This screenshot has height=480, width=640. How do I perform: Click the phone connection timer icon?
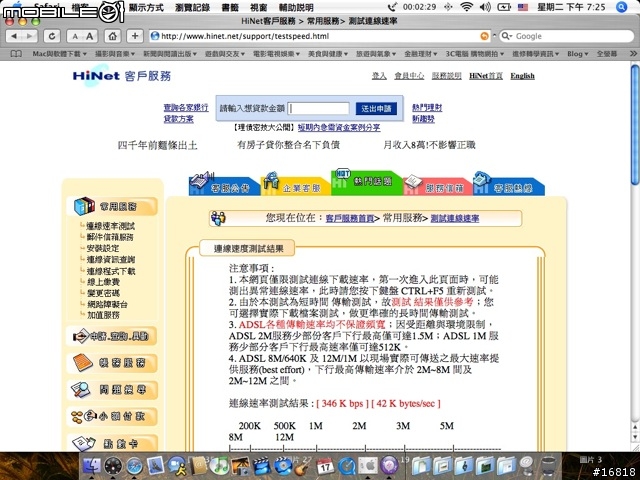pyautogui.click(x=392, y=7)
